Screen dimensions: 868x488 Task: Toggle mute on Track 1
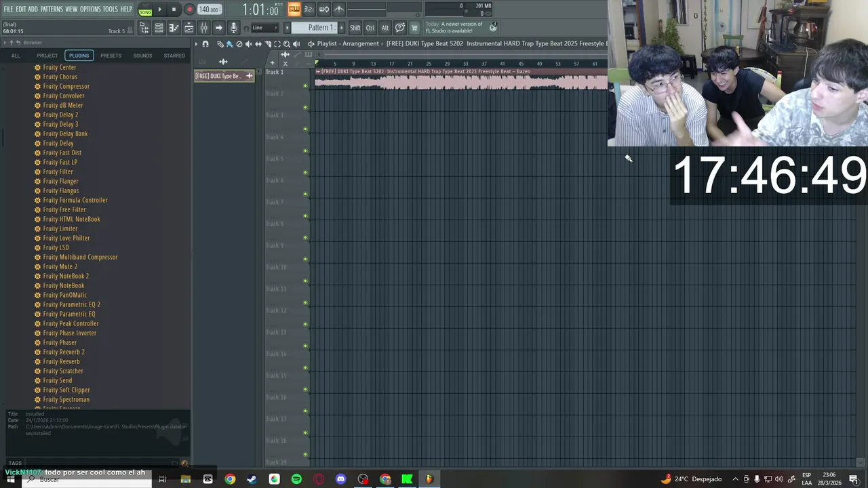click(305, 85)
